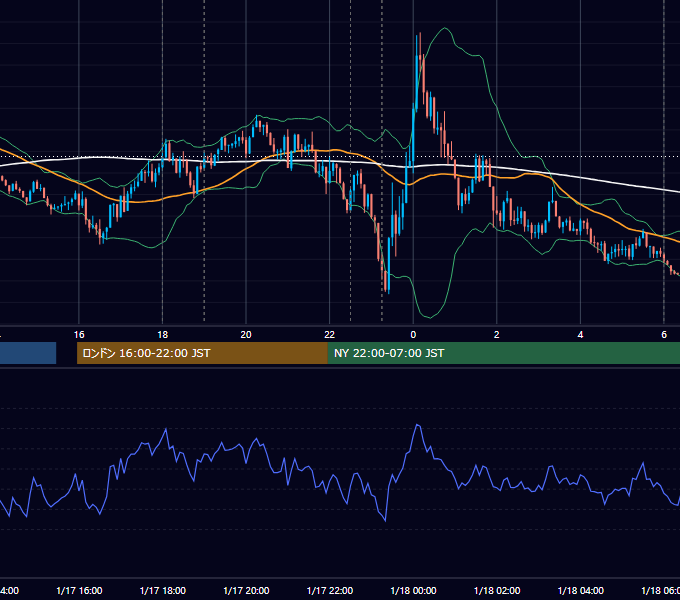Click hour label 0 under price chart

(413, 335)
